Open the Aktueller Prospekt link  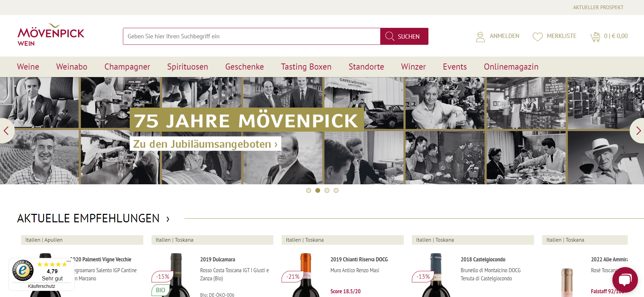pos(598,7)
